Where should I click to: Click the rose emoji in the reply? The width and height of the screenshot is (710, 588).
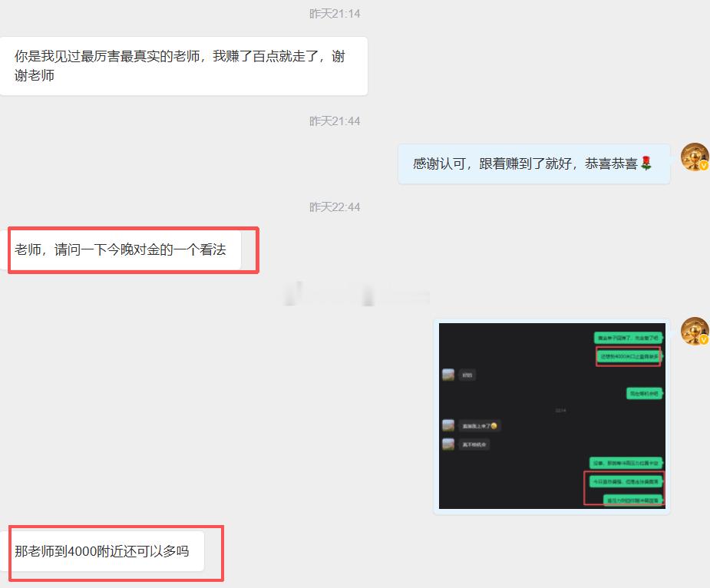646,163
